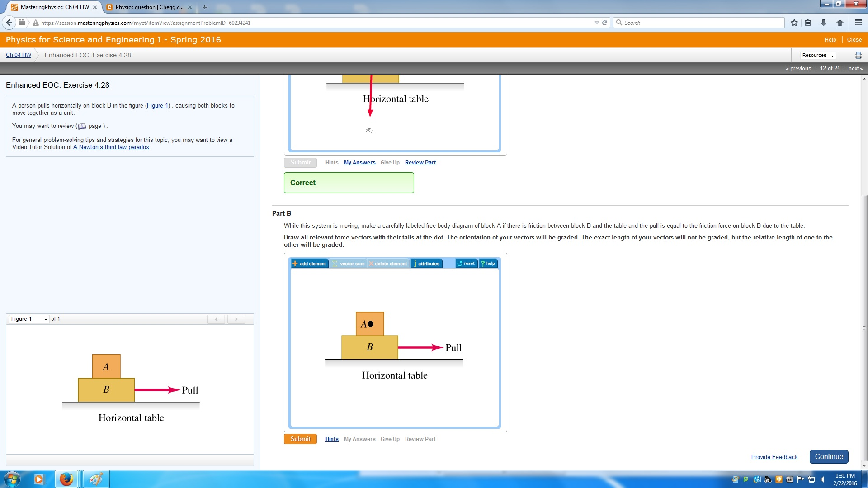Viewport: 868px width, 488px height.
Task: Open the Resources dropdown
Action: tap(817, 55)
